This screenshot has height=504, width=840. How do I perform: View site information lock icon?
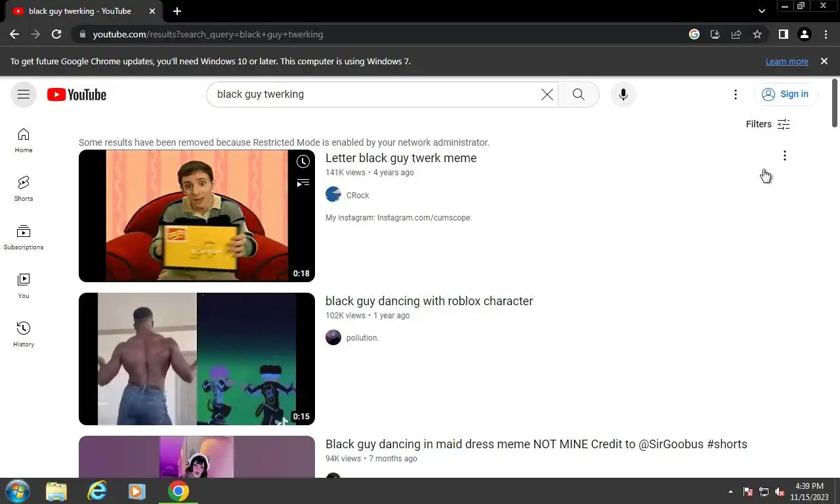pos(81,34)
